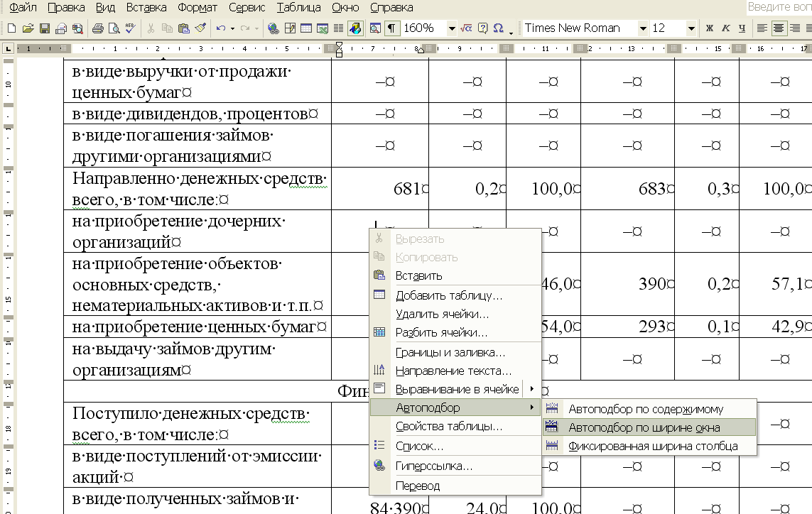The width and height of the screenshot is (812, 514).
Task: Click the equation editor √α icon
Action: click(466, 28)
